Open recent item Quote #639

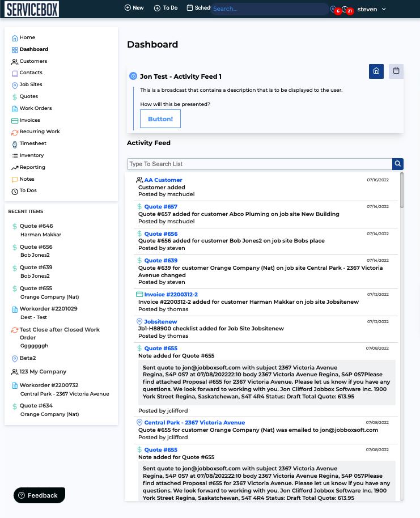(36, 268)
